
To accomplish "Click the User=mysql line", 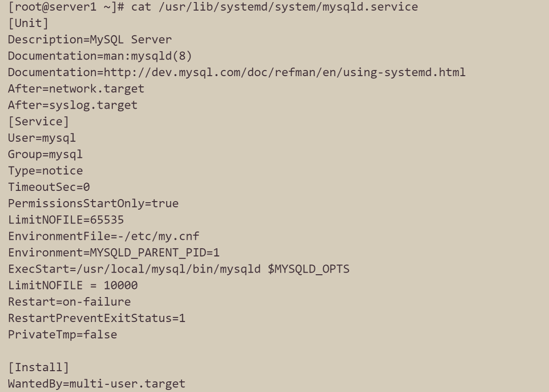I will 42,138.
